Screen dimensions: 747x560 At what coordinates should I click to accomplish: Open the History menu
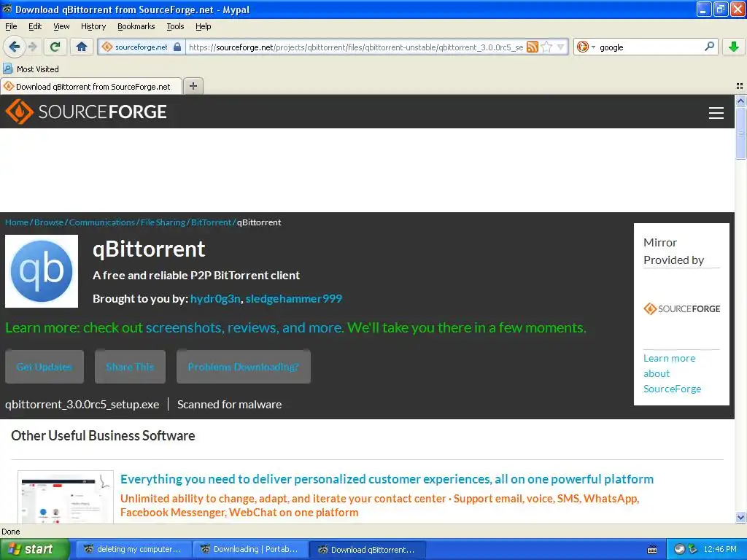(93, 26)
